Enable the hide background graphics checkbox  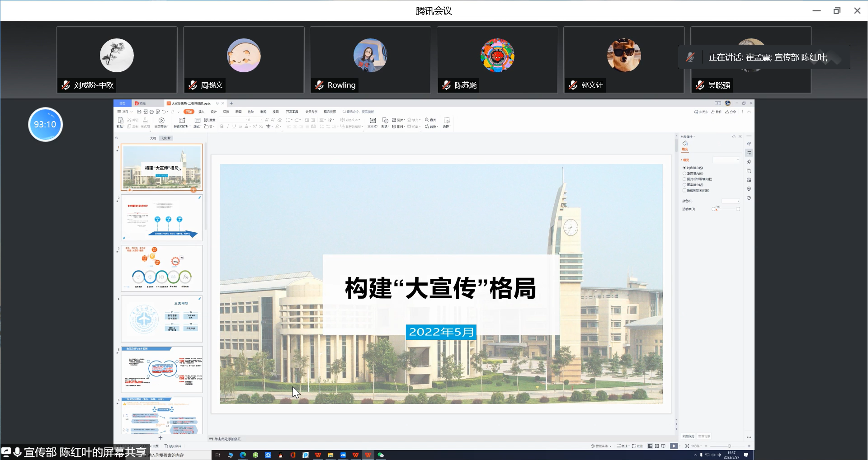pos(684,191)
